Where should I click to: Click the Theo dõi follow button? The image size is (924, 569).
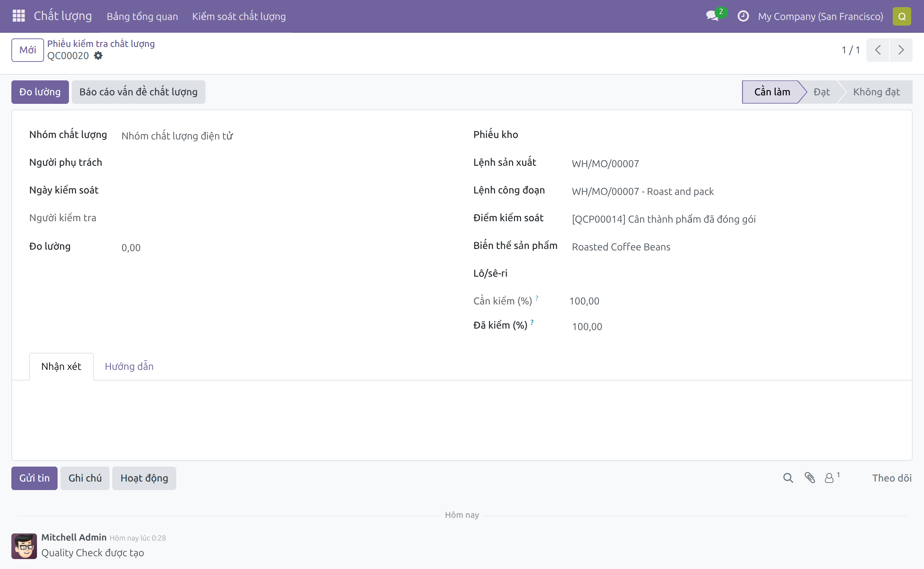click(892, 478)
